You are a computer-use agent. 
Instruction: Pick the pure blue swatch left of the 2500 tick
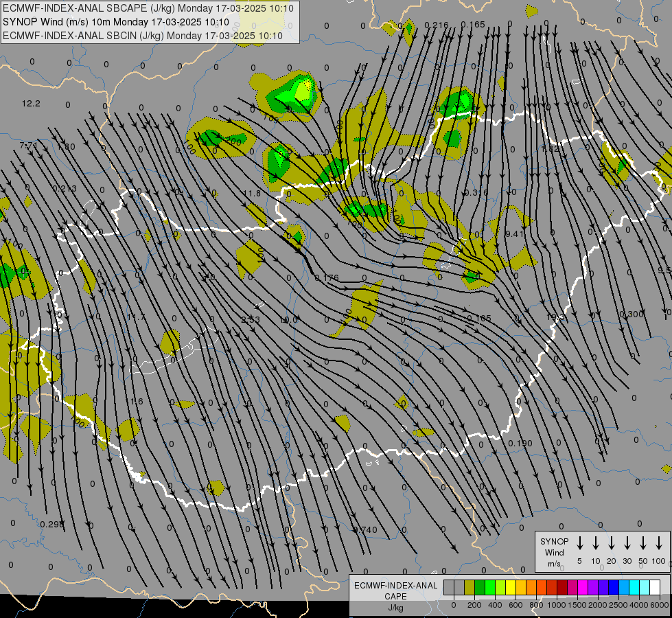[x=614, y=588]
